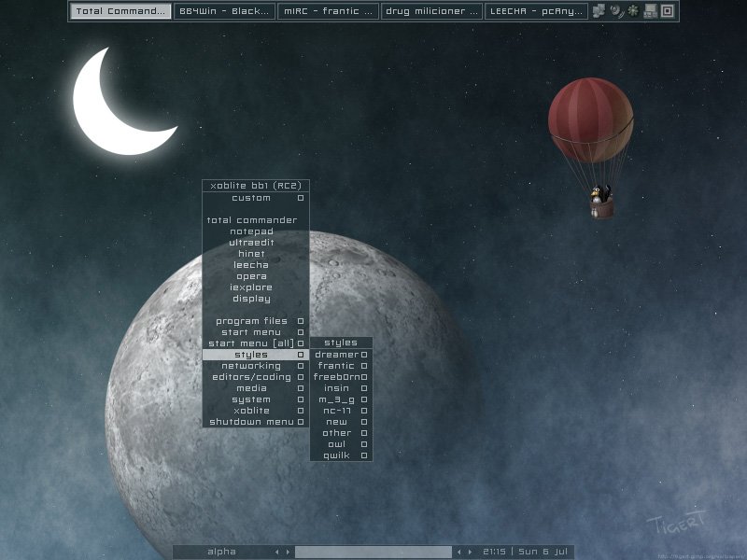Click next window arrow beside clock

tap(471, 552)
